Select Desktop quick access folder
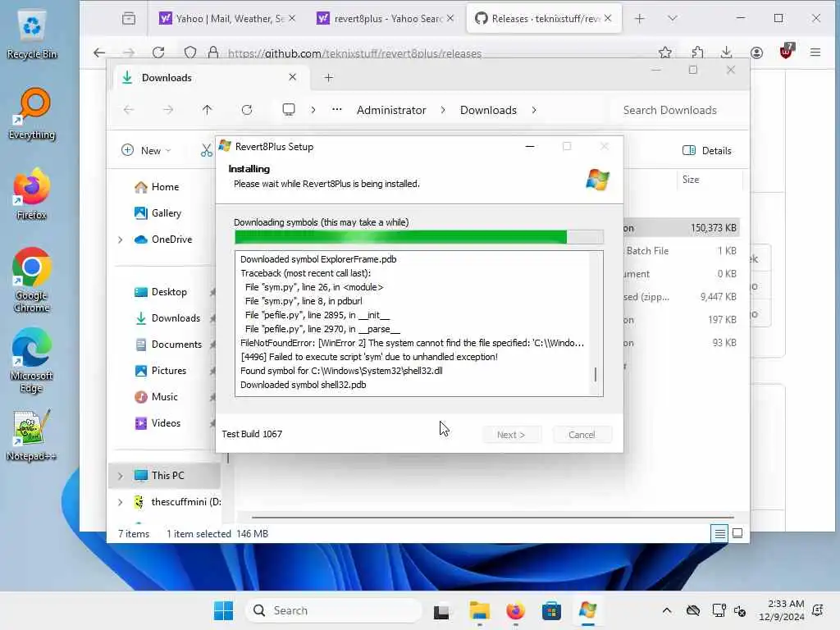This screenshot has height=630, width=840. [169, 292]
